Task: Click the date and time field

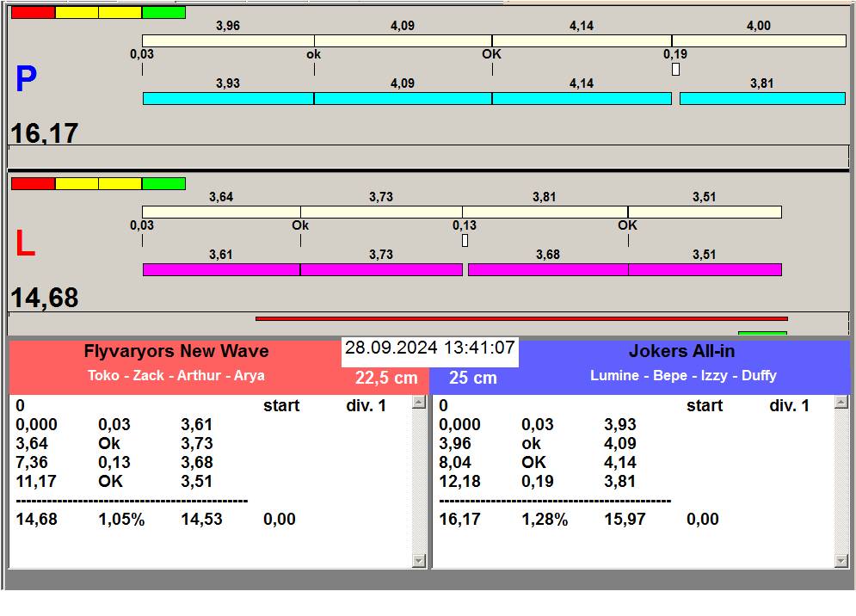Action: point(429,348)
